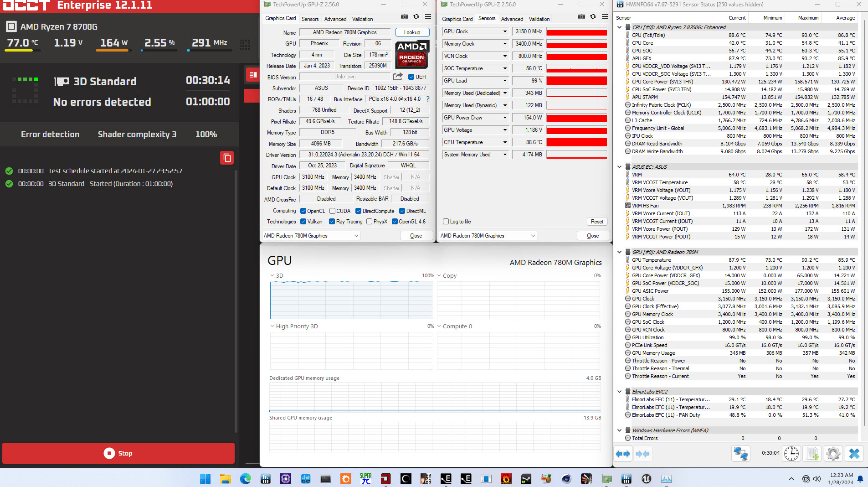The image size is (868, 487).
Task: Open HWiNFO sensor settings gear
Action: (x=833, y=454)
